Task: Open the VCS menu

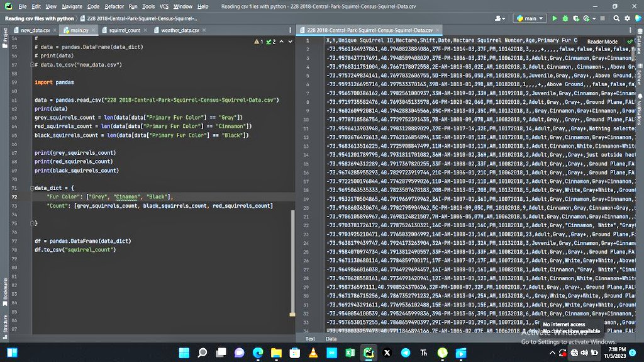Action: [x=164, y=6]
